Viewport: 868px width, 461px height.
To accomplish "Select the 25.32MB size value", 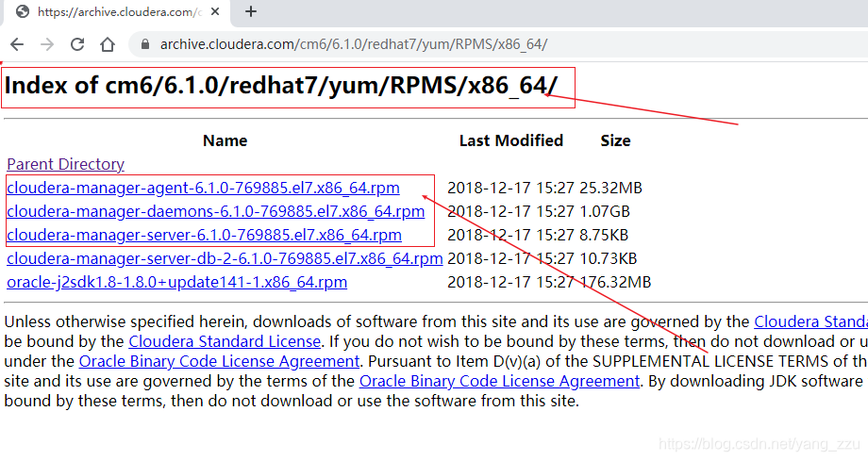I will tap(610, 188).
